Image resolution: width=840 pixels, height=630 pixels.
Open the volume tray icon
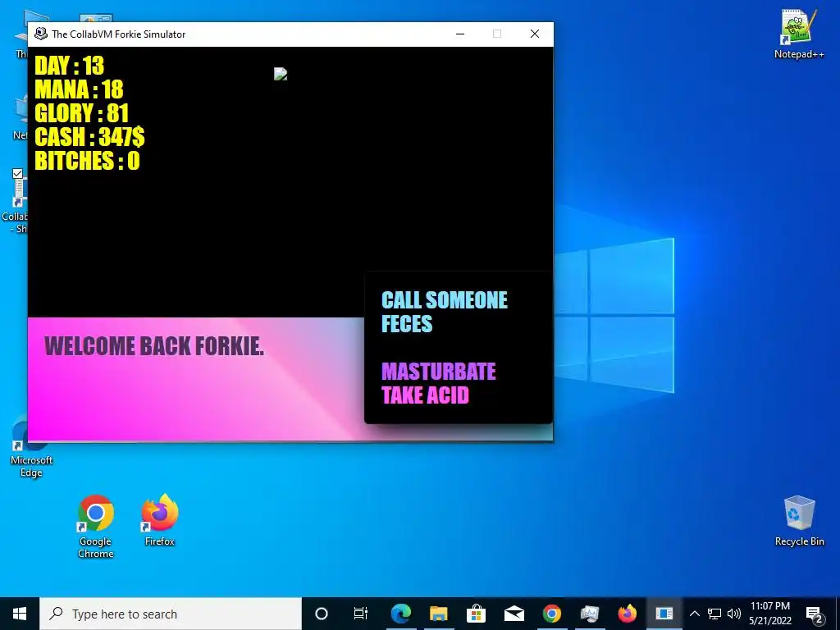[x=734, y=614]
